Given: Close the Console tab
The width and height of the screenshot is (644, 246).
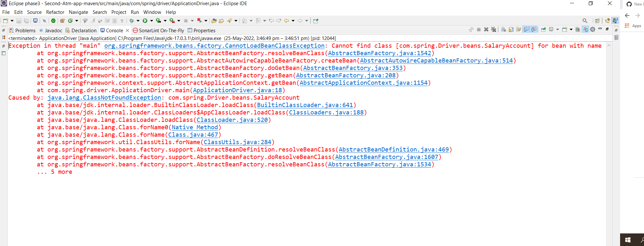Looking at the screenshot, I should 127,30.
